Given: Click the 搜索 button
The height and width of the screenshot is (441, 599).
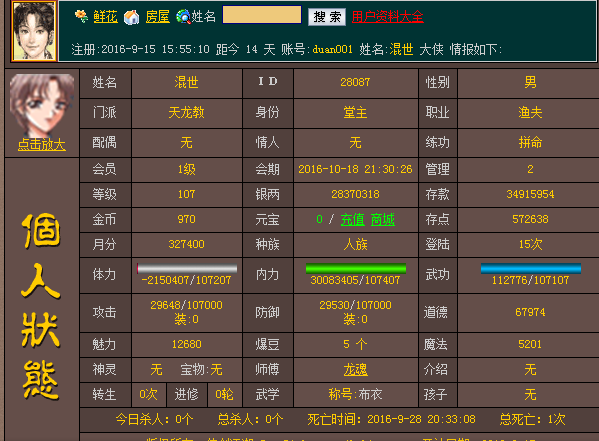Looking at the screenshot, I should click(x=327, y=17).
